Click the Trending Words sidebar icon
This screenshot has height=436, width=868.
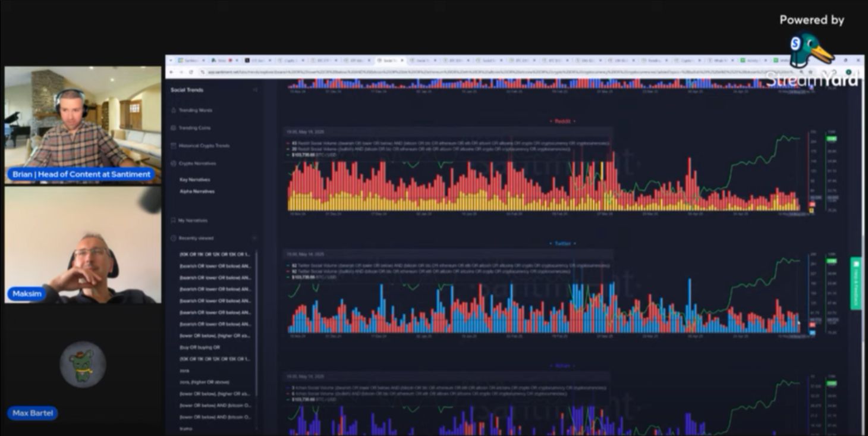pyautogui.click(x=174, y=111)
